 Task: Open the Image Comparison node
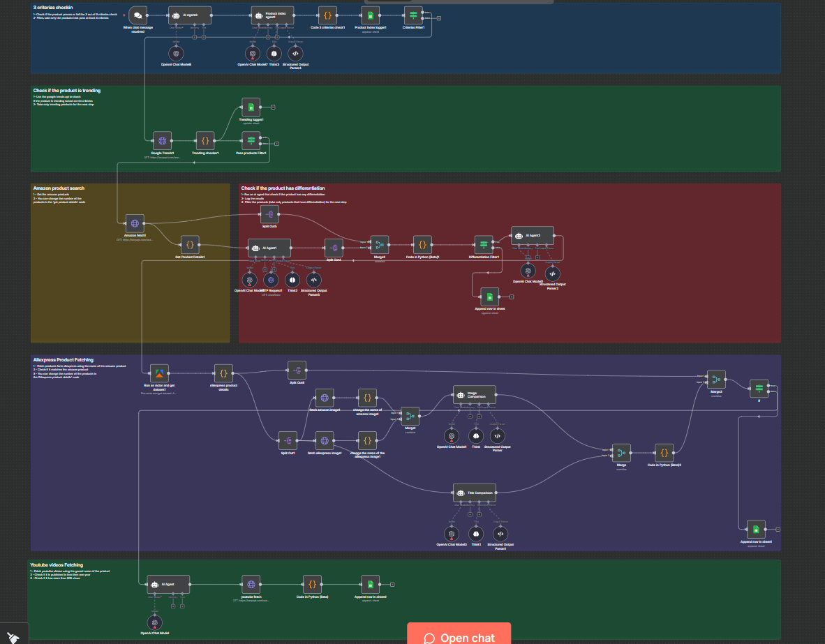click(x=474, y=394)
